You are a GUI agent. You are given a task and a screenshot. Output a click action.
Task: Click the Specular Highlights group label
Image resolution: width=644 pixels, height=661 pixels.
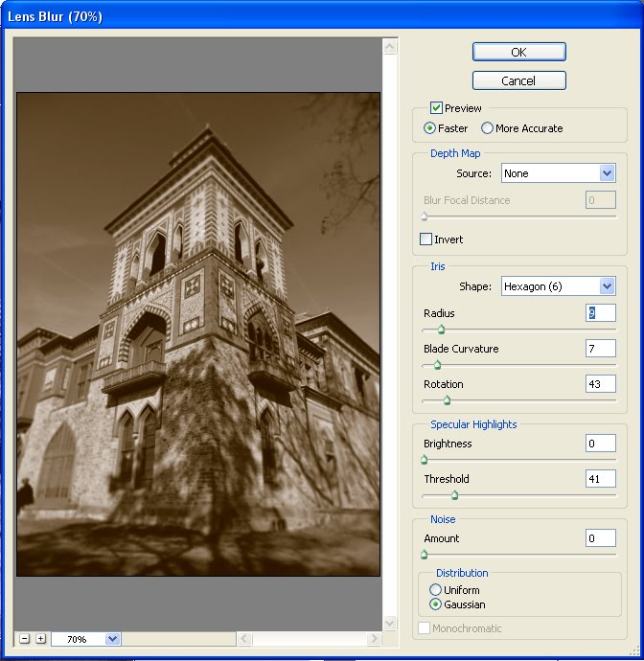tap(473, 424)
